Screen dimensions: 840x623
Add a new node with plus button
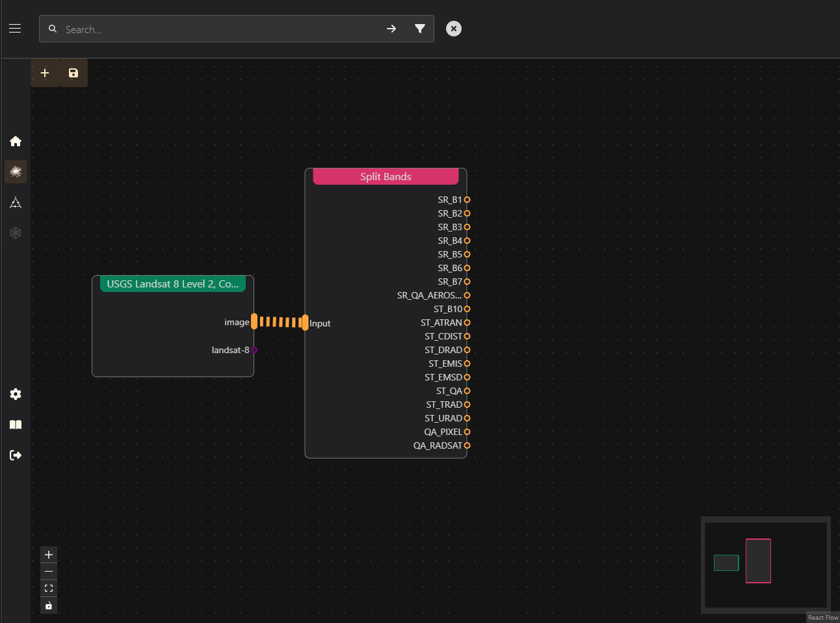point(45,73)
